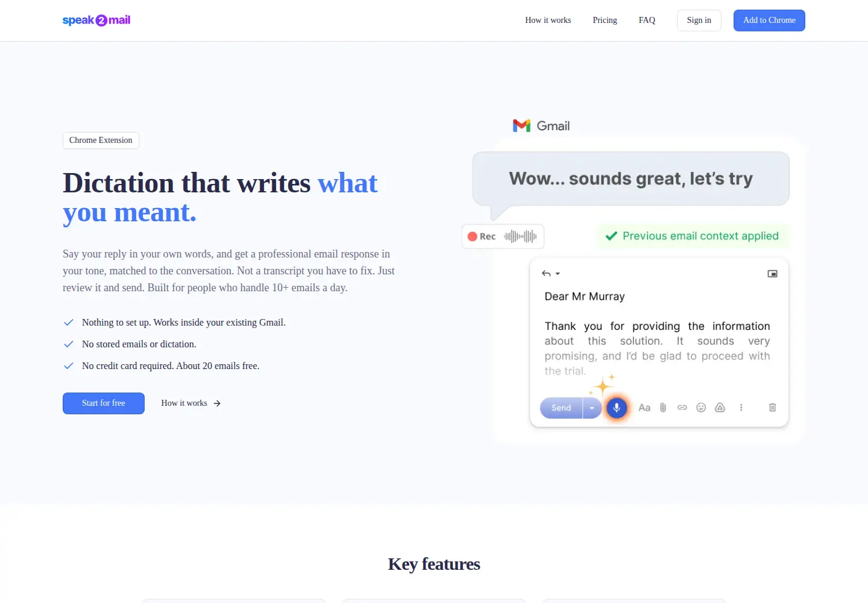
Task: Click the emoji smiley icon
Action: pos(701,408)
